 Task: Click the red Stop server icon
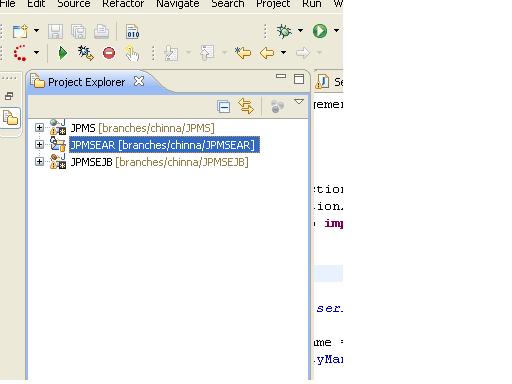coord(109,53)
